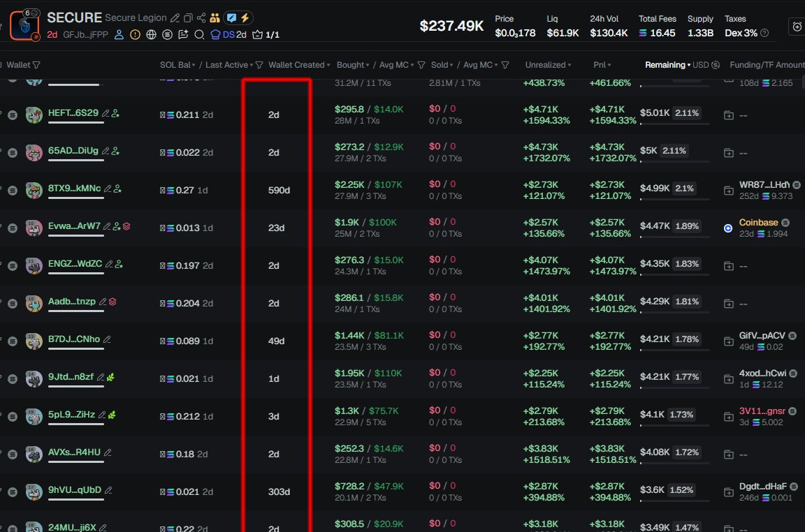The height and width of the screenshot is (532, 805).
Task: Open wallet AVXs...R4HU
Action: point(74,452)
